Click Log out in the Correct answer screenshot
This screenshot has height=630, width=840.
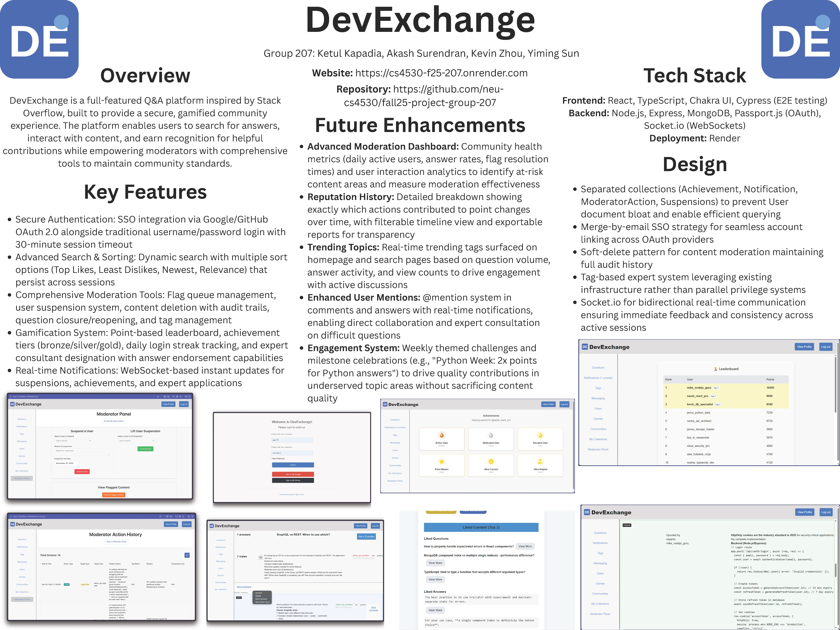pos(826,512)
